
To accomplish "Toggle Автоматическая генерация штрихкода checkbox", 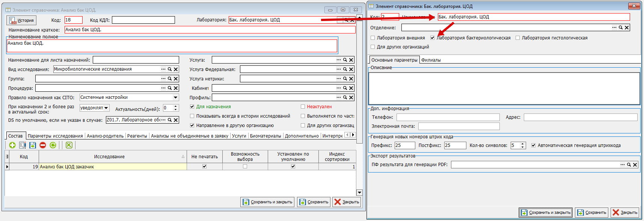I will [x=534, y=145].
